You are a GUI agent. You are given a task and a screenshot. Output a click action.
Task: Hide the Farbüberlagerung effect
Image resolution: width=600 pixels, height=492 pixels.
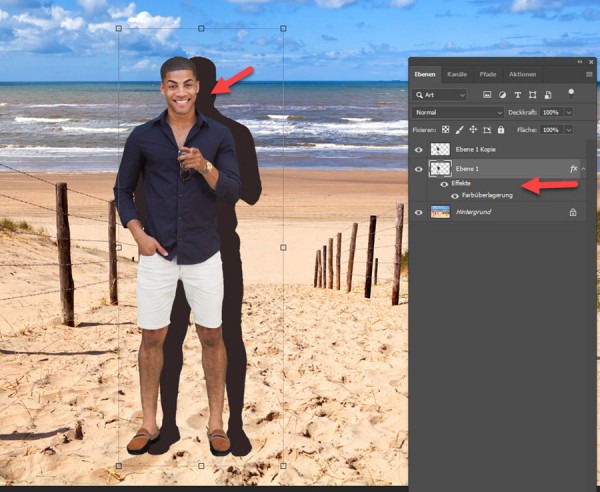[x=455, y=195]
